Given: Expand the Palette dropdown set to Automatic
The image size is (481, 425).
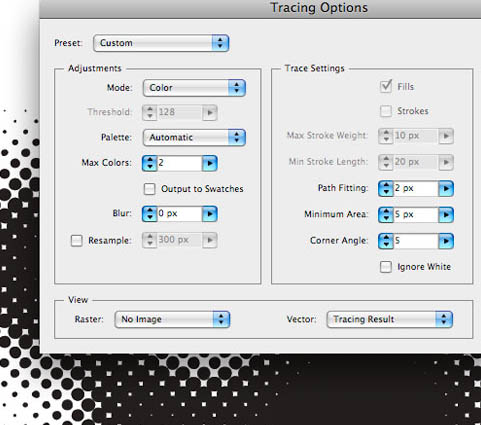Looking at the screenshot, I should pyautogui.click(x=194, y=138).
